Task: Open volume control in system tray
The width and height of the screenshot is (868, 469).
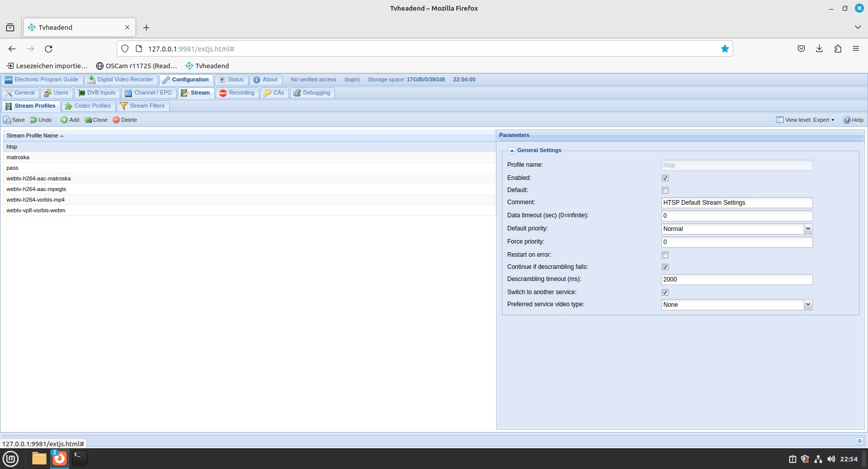Action: pos(831,459)
